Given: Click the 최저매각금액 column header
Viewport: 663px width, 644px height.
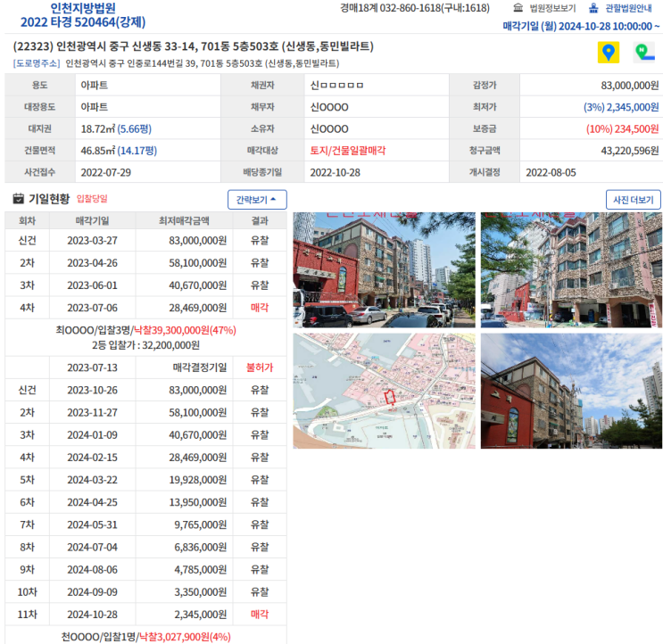Looking at the screenshot, I should coord(184,220).
